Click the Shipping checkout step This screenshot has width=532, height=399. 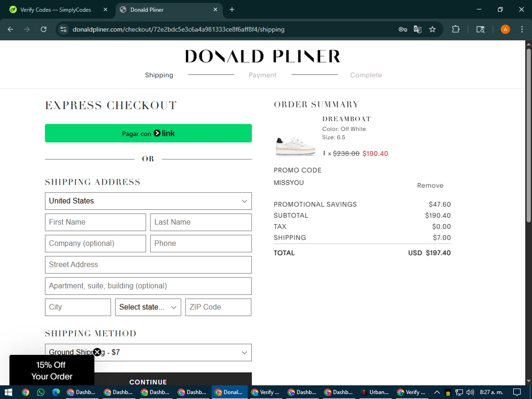click(159, 75)
